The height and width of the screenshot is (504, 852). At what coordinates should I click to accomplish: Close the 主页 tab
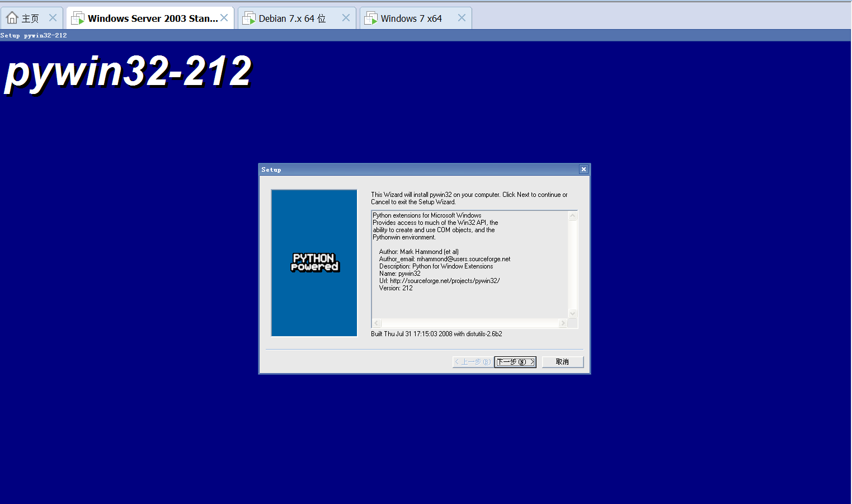tap(53, 18)
